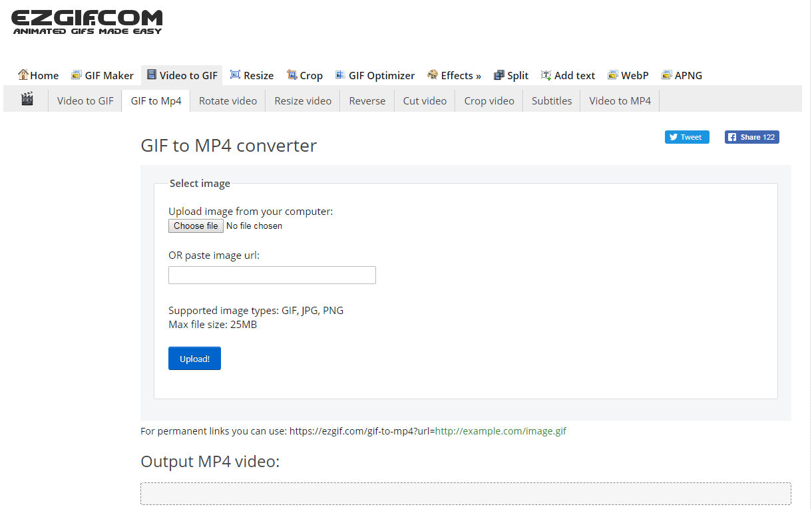Open the WebP tools
The height and width of the screenshot is (509, 812).
[628, 75]
